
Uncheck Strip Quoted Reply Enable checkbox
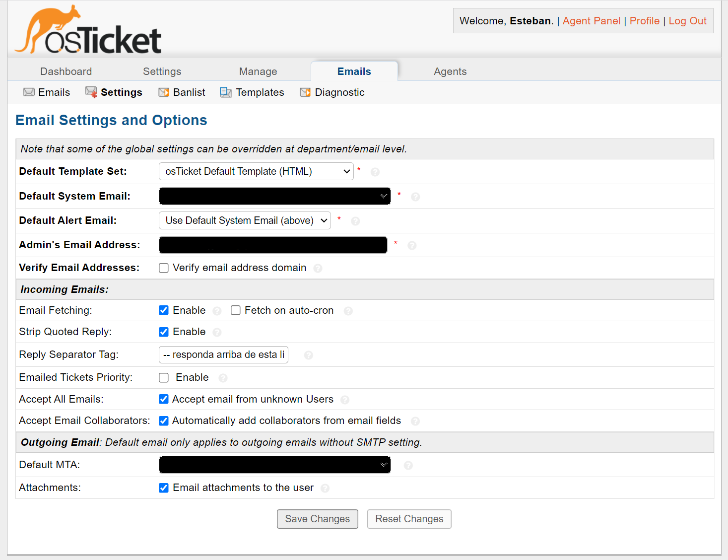point(164,332)
